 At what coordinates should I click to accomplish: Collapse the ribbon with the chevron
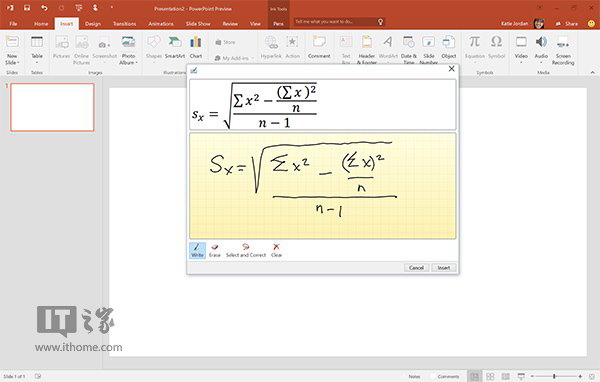coord(592,72)
